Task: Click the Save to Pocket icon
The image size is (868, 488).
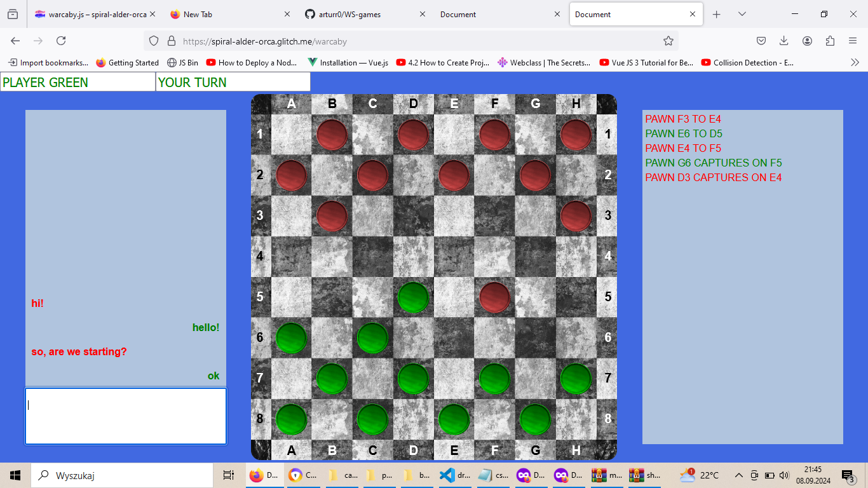Action: [761, 41]
